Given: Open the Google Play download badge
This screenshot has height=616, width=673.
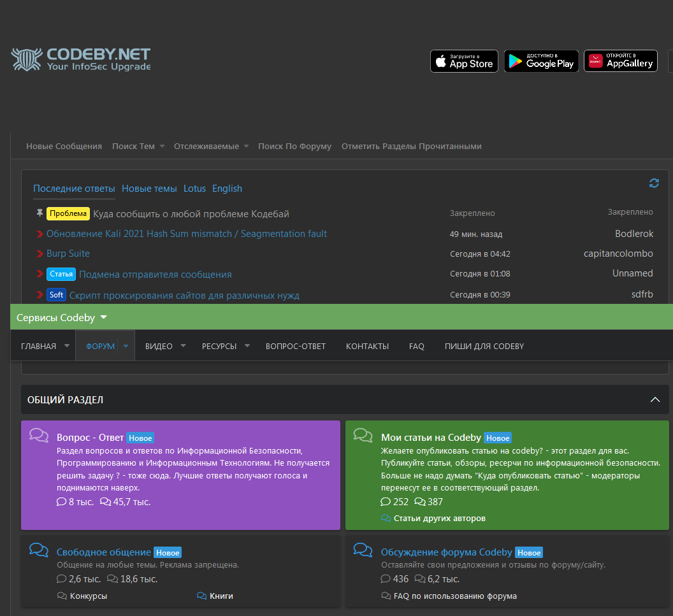Looking at the screenshot, I should click(x=541, y=61).
